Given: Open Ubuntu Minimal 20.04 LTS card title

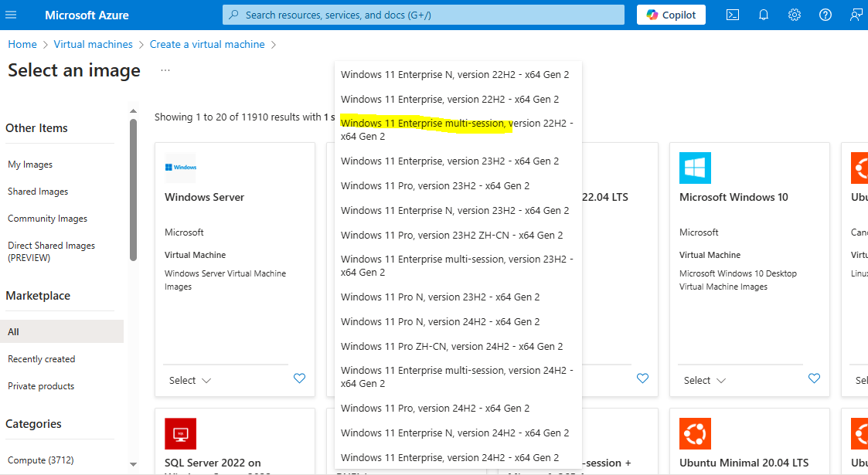Looking at the screenshot, I should (x=744, y=463).
